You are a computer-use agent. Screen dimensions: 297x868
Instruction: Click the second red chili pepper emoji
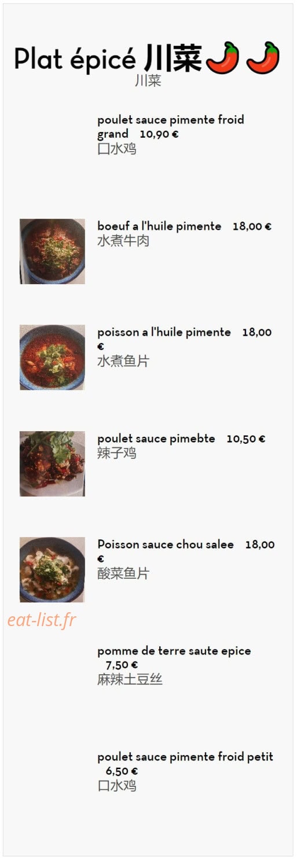point(263,58)
